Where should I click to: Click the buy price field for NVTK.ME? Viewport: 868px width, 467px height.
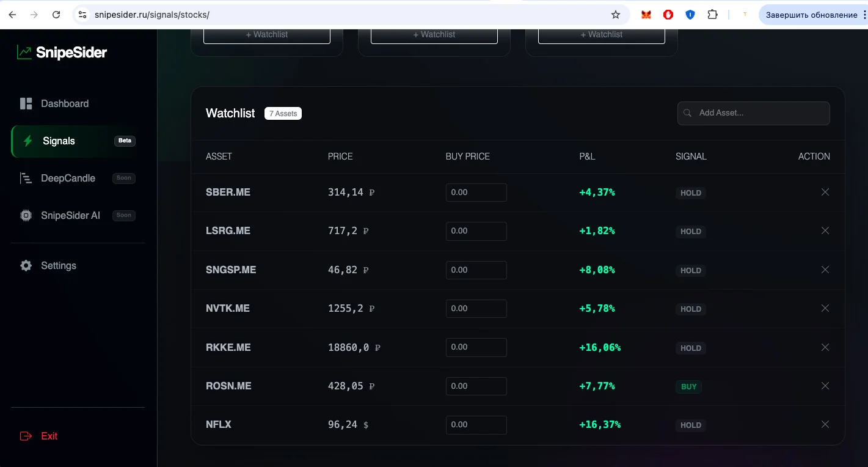coord(476,309)
